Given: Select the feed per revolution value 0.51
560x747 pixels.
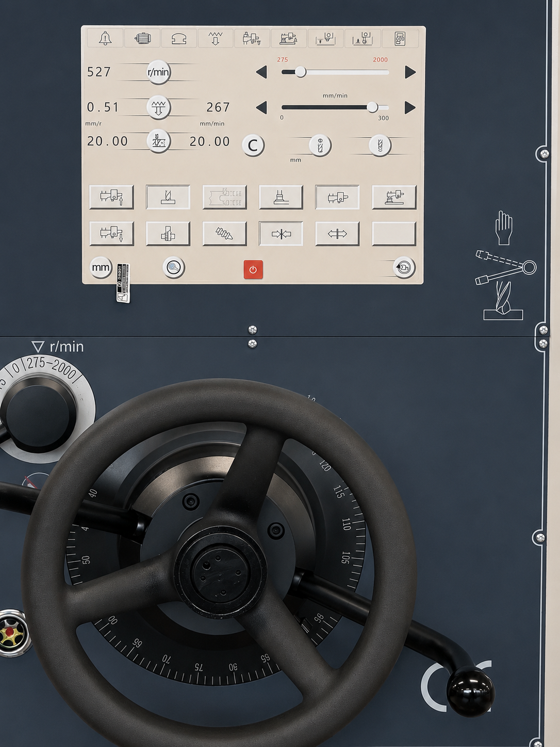Looking at the screenshot, I should click(103, 107).
